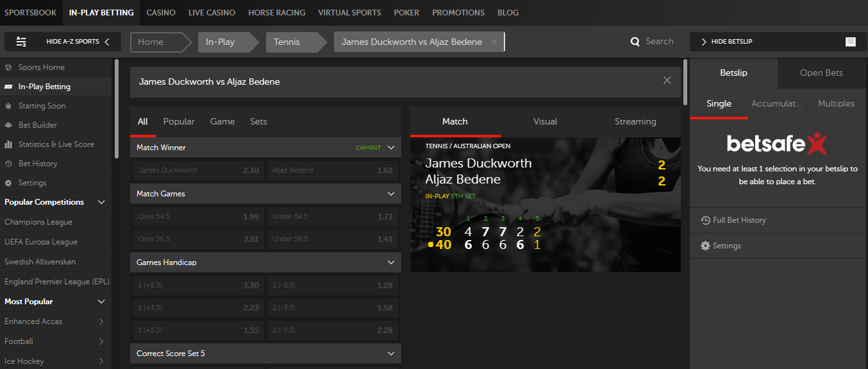This screenshot has width=868, height=369.
Task: Click the search magnifier icon
Action: click(635, 42)
